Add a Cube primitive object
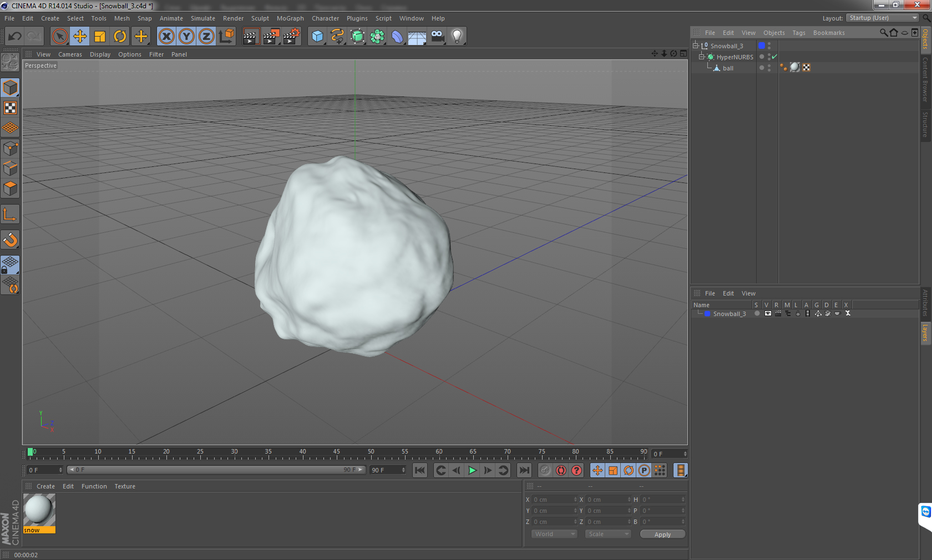Image resolution: width=932 pixels, height=560 pixels. tap(317, 37)
